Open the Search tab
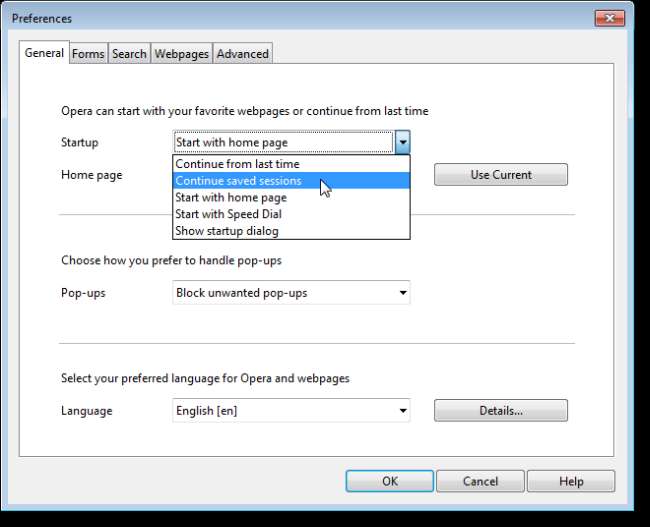 click(x=129, y=54)
